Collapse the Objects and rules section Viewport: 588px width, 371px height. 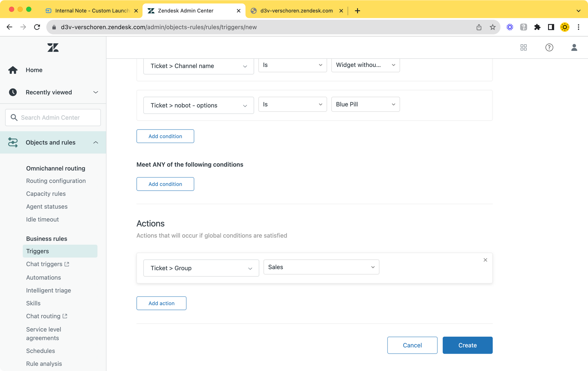[x=96, y=142]
